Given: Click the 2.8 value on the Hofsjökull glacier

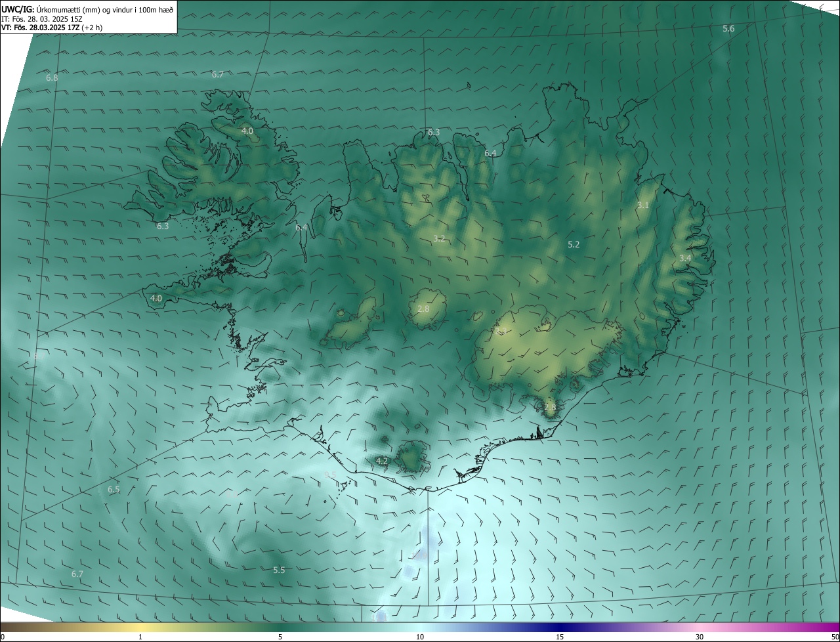Looking at the screenshot, I should pyautogui.click(x=423, y=309).
